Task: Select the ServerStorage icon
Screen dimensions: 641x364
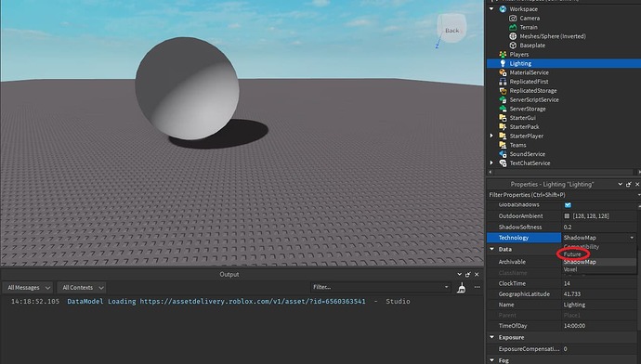Action: pyautogui.click(x=503, y=109)
